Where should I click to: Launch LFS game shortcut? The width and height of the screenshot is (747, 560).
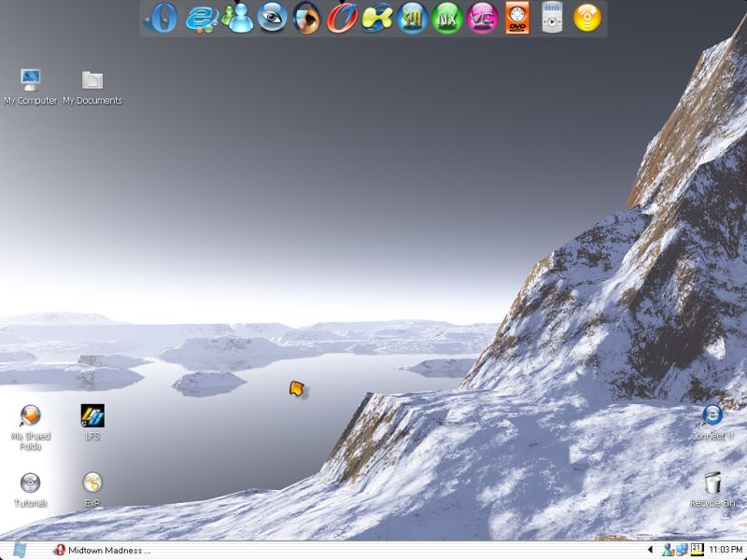tap(92, 416)
